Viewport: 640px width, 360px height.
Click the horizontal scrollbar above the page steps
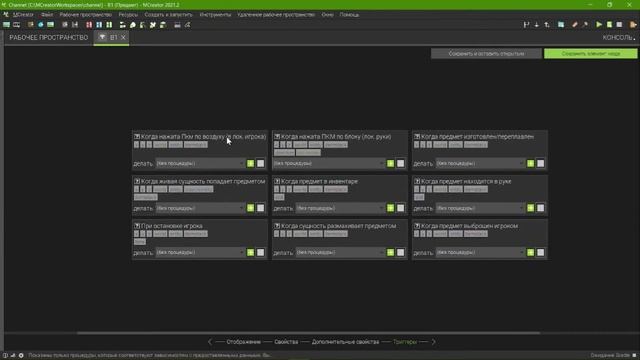pos(309,333)
